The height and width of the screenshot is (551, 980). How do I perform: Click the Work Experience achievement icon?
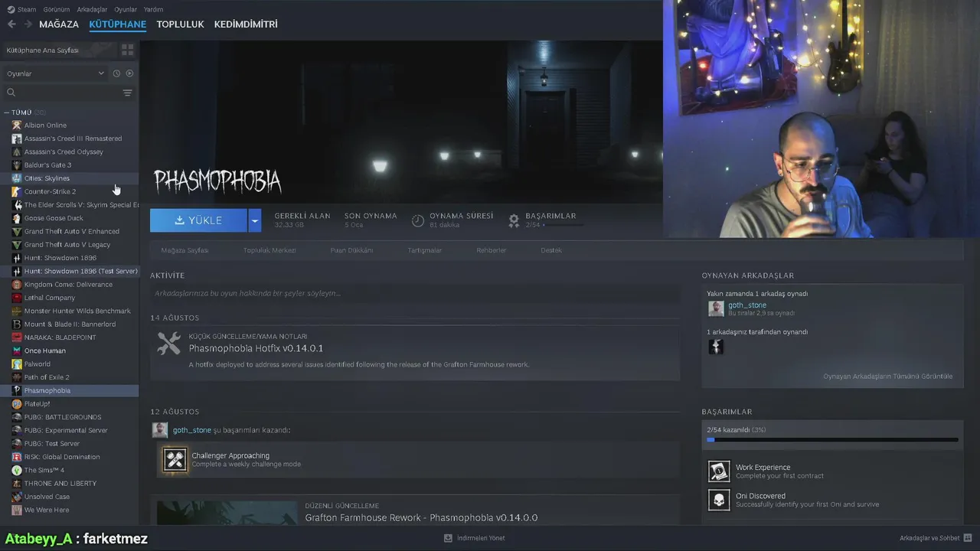[x=719, y=471]
